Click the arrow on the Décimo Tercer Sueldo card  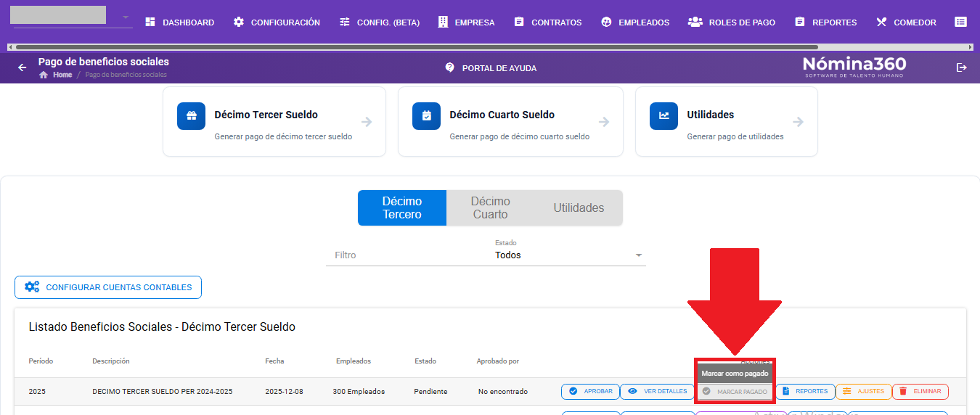[367, 122]
